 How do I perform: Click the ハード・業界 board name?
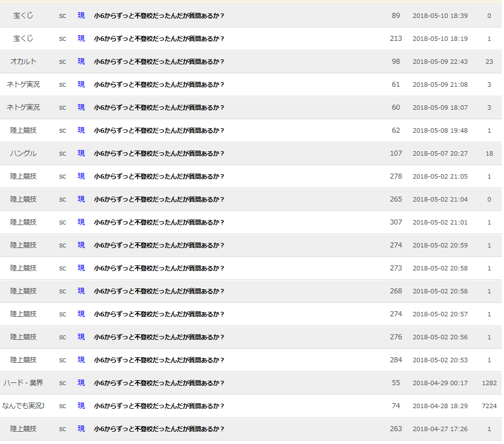pos(23,383)
